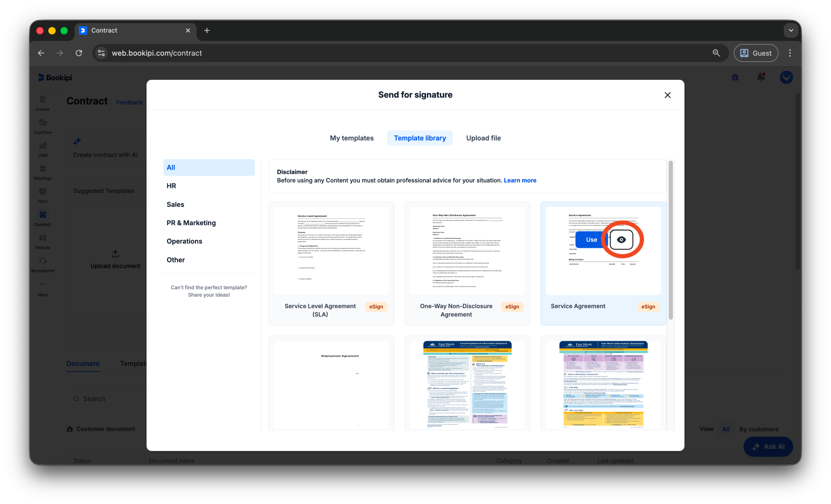Click eSign badge on One-Way Non-Disclosure Agreement

coord(512,307)
